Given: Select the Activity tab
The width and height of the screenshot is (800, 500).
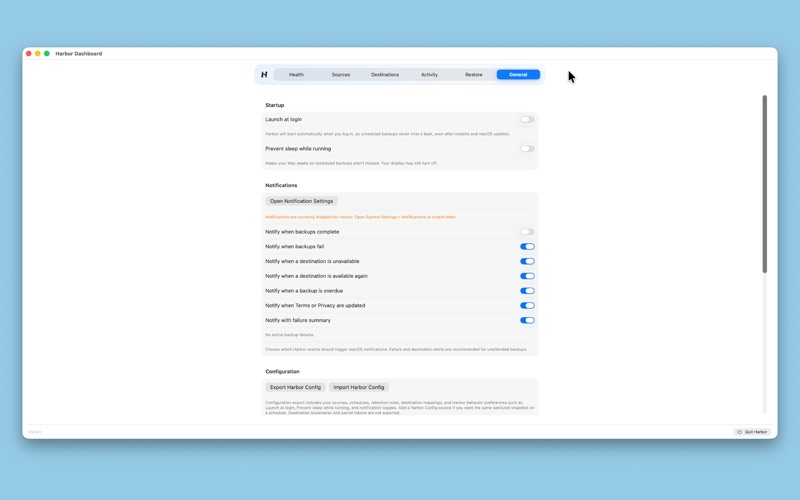Looking at the screenshot, I should click(x=429, y=74).
